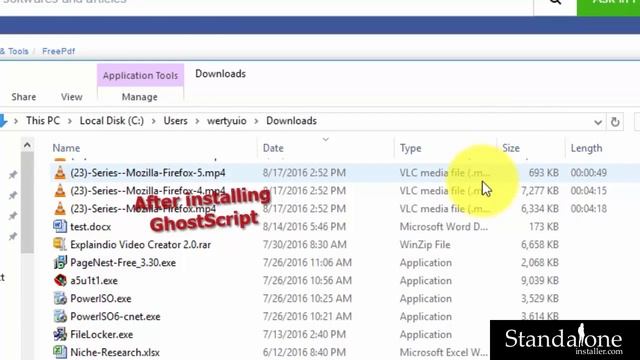Image resolution: width=640 pixels, height=360 pixels.
Task: Select file a5u1t1.exe
Action: (x=94, y=280)
